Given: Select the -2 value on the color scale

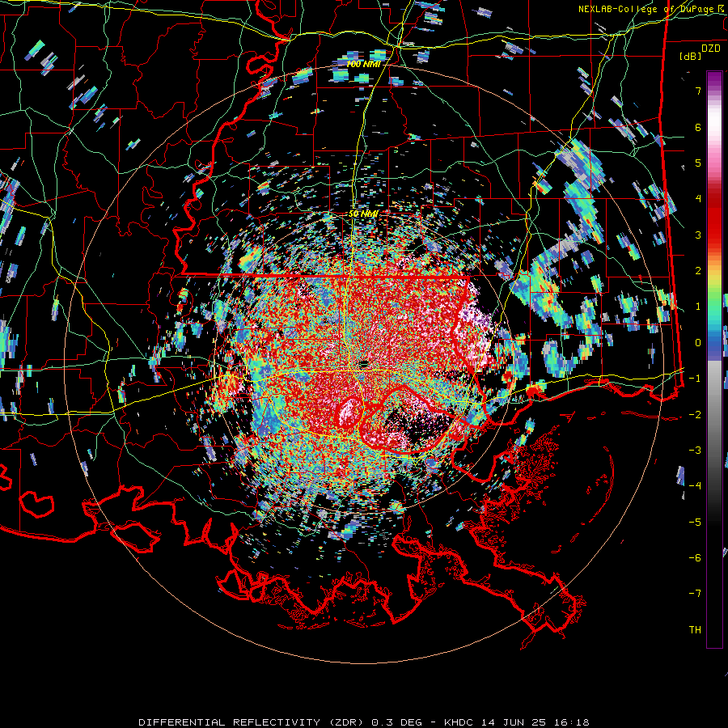Looking at the screenshot, I should (695, 415).
